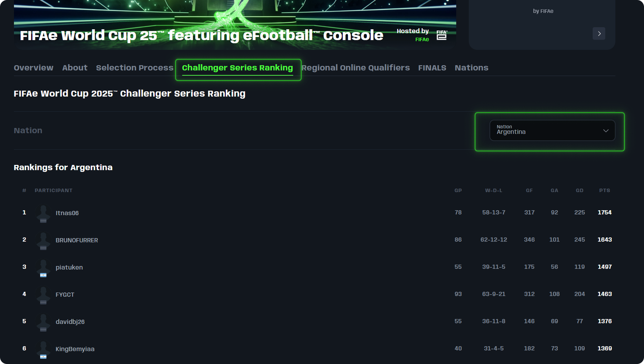Select the FINALS tab

432,68
